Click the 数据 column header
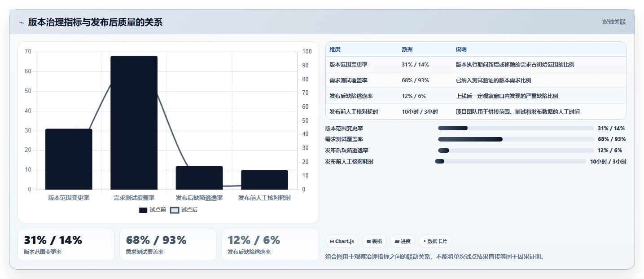The image size is (644, 279). coord(407,49)
